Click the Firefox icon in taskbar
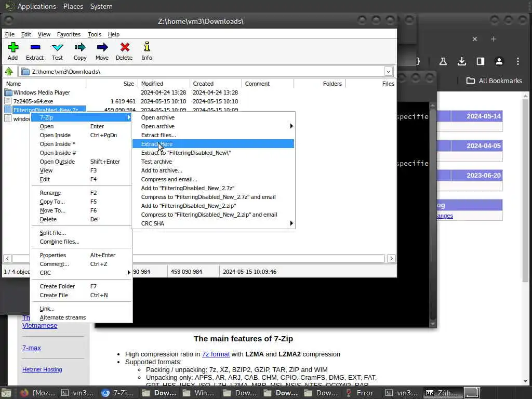 tap(24, 393)
